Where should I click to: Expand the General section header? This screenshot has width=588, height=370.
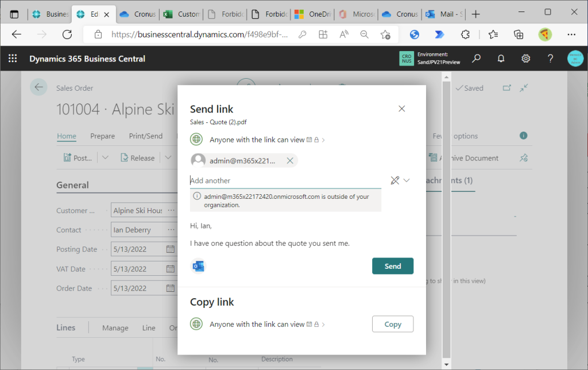click(73, 185)
